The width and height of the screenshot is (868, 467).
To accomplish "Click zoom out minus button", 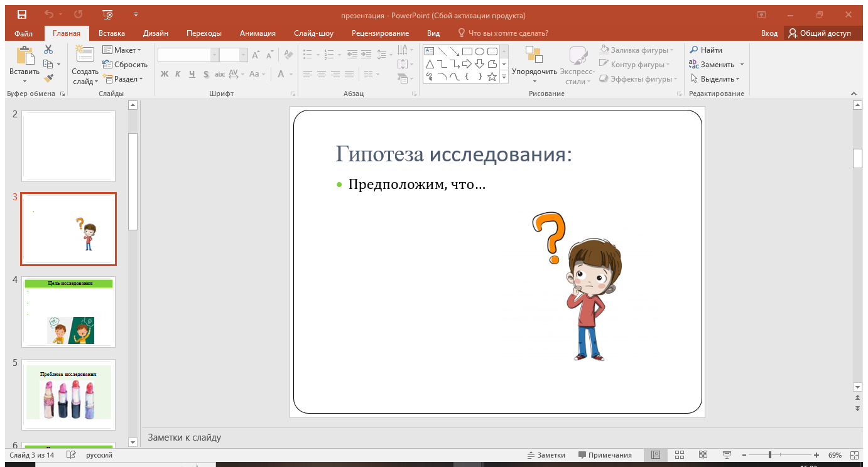I will (744, 455).
